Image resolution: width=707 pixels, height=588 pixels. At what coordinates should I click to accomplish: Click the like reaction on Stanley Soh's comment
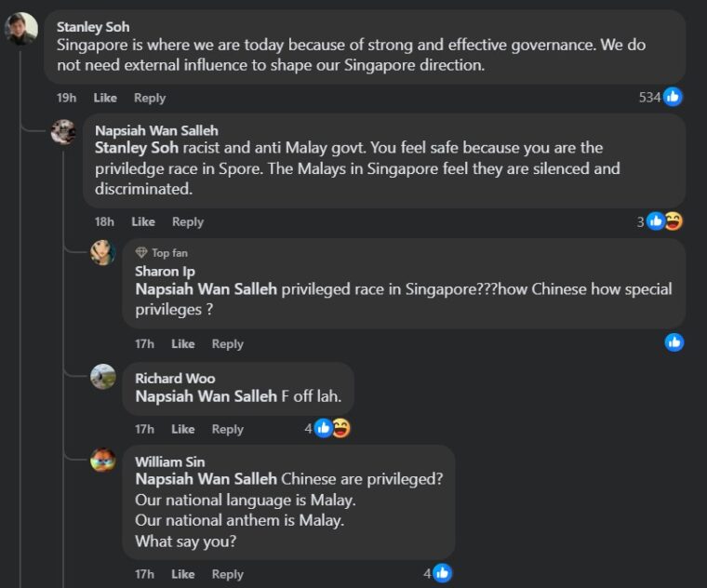point(673,97)
